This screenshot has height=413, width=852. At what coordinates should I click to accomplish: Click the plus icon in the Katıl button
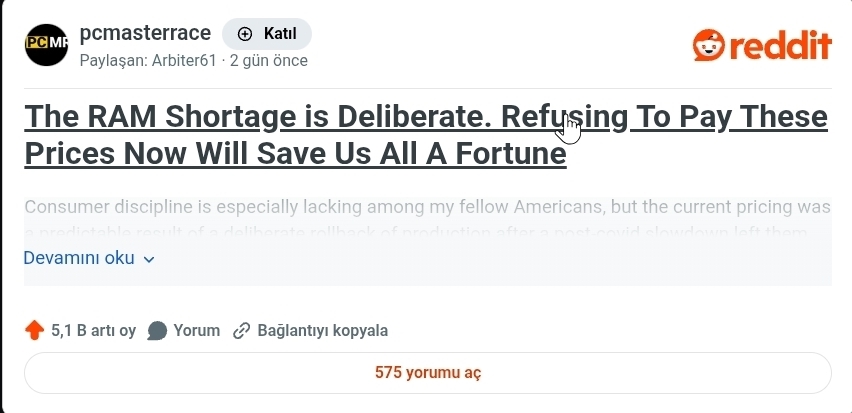(x=245, y=34)
